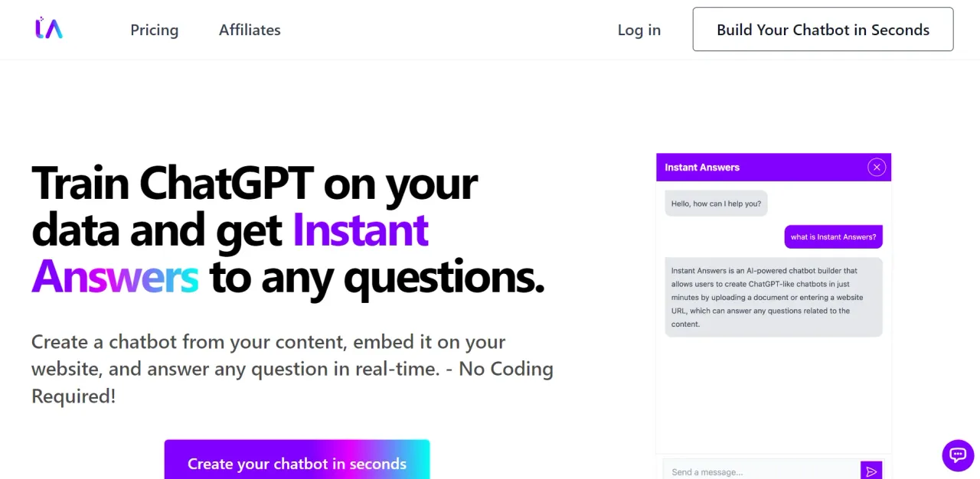Click the 'No Coding Required!' subtitle text

(x=292, y=383)
